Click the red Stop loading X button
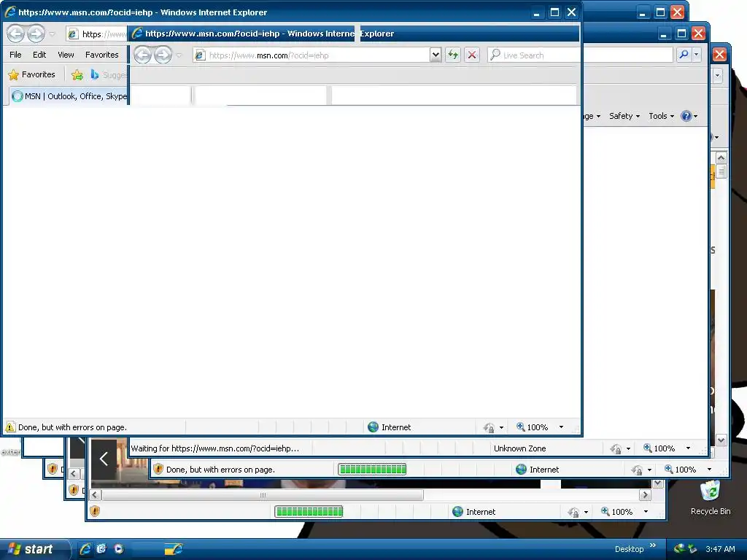This screenshot has height=560, width=747. pyautogui.click(x=472, y=55)
